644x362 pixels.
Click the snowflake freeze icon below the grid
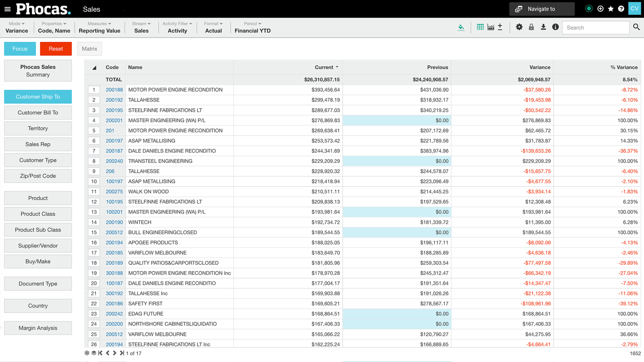point(86,353)
